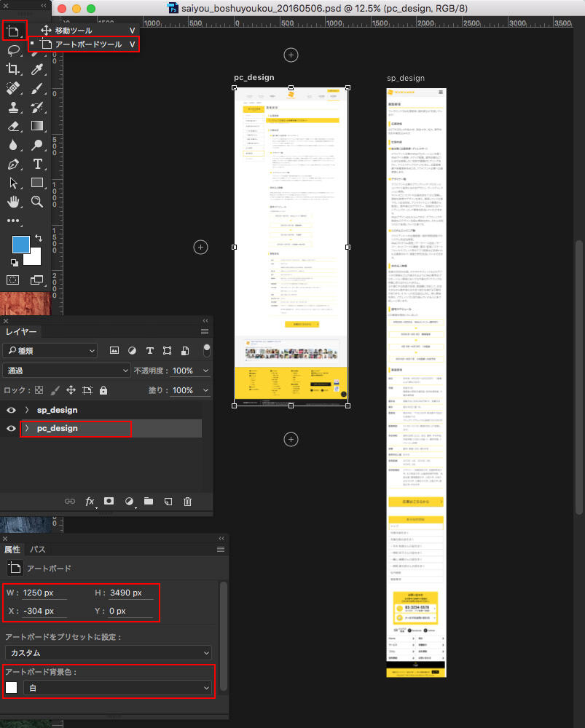This screenshot has width=585, height=728.
Task: Select the Hand tool
Action: pyautogui.click(x=13, y=201)
